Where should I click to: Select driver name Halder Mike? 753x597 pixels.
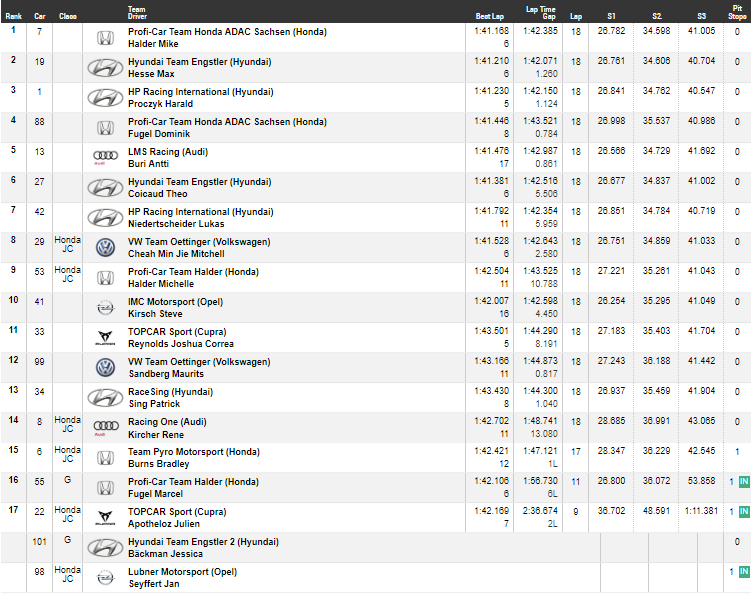pyautogui.click(x=153, y=44)
